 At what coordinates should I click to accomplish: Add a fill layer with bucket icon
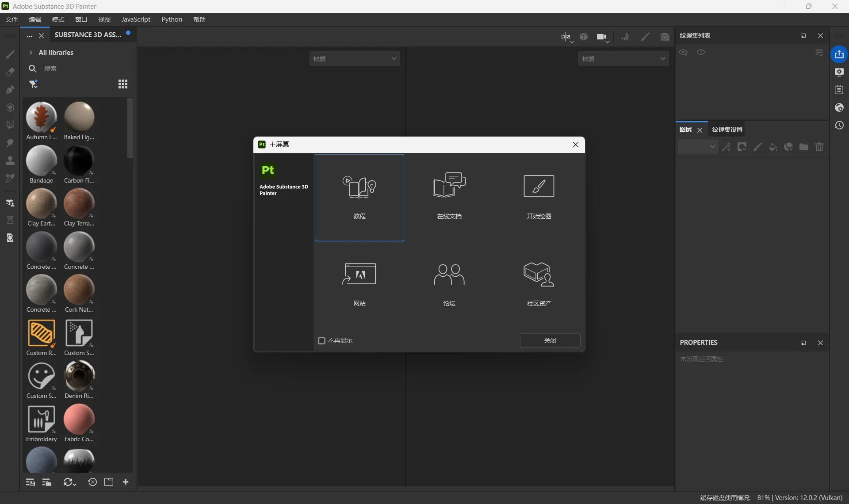pos(773,147)
